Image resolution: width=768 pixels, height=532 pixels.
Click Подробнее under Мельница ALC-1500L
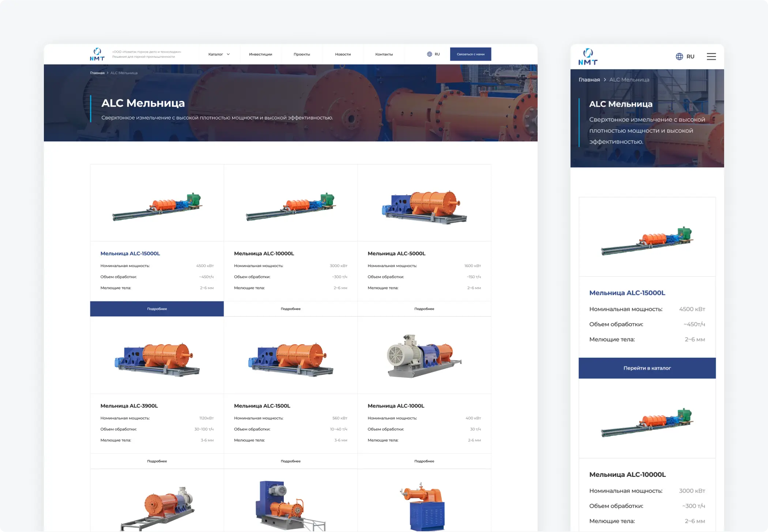290,461
